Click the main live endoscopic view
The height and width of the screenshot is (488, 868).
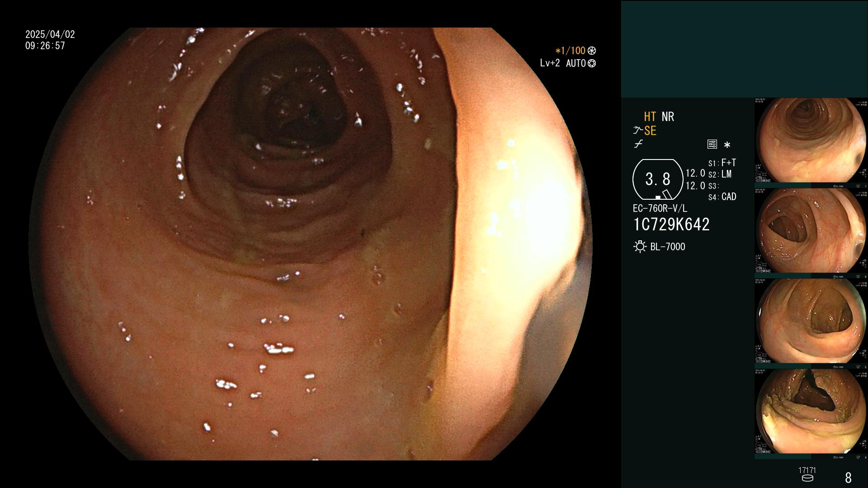tap(311, 244)
